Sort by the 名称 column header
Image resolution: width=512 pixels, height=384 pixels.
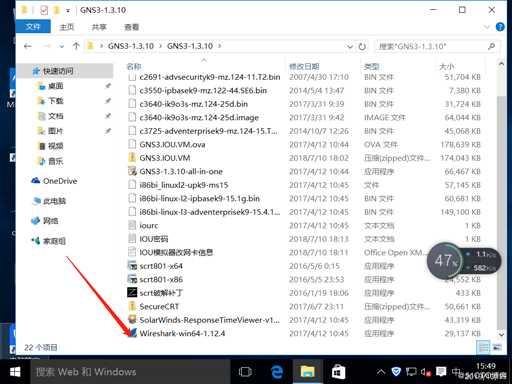click(x=134, y=66)
